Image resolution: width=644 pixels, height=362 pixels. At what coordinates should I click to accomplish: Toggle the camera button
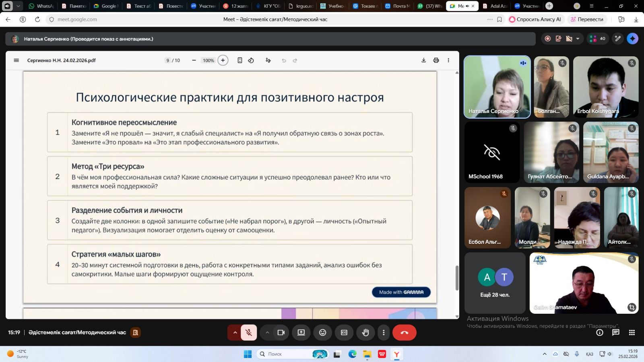click(281, 333)
